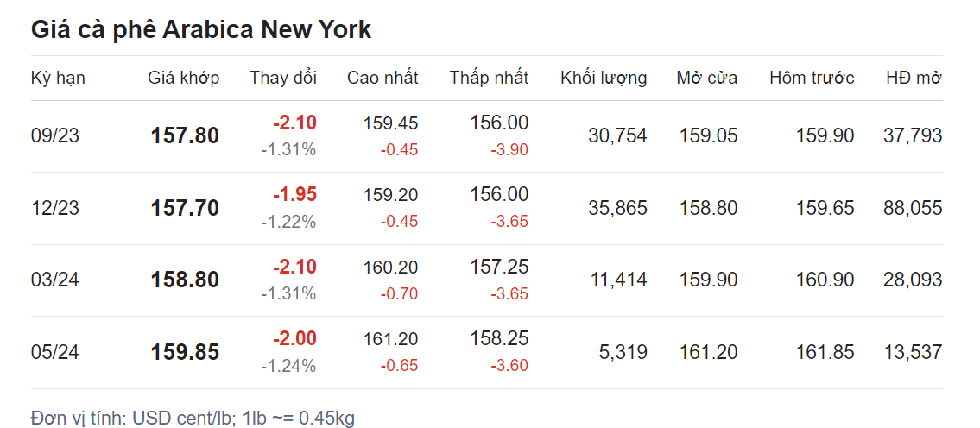Viewport: 980px width, 428px height.
Task: Select the 12/23 contract term
Action: 54,208
